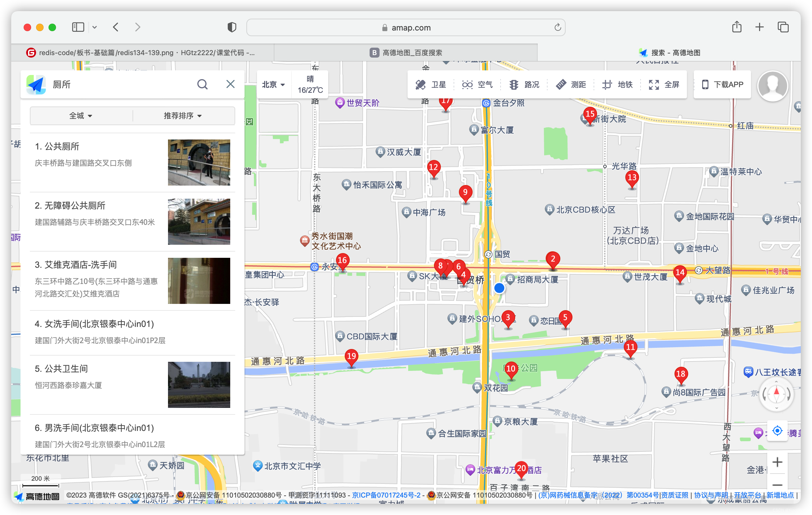The width and height of the screenshot is (812, 515).
Task: Open result 5. 公共卫生间
Action: click(132, 385)
